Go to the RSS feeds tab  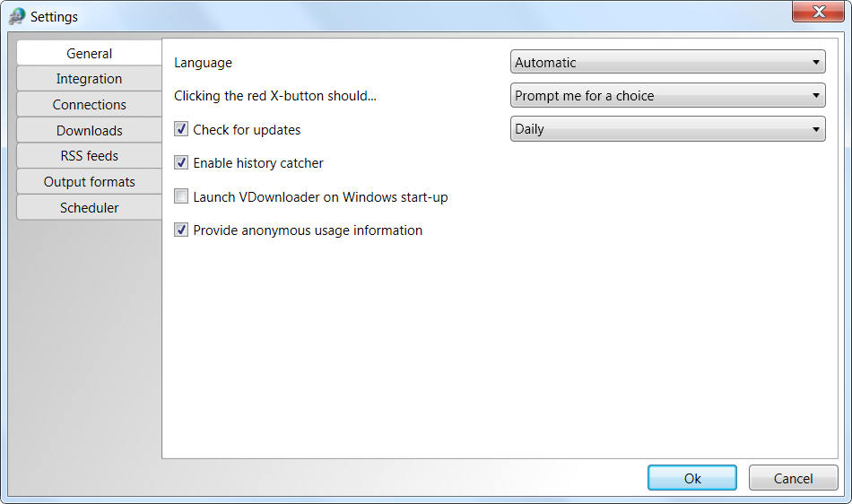(89, 156)
